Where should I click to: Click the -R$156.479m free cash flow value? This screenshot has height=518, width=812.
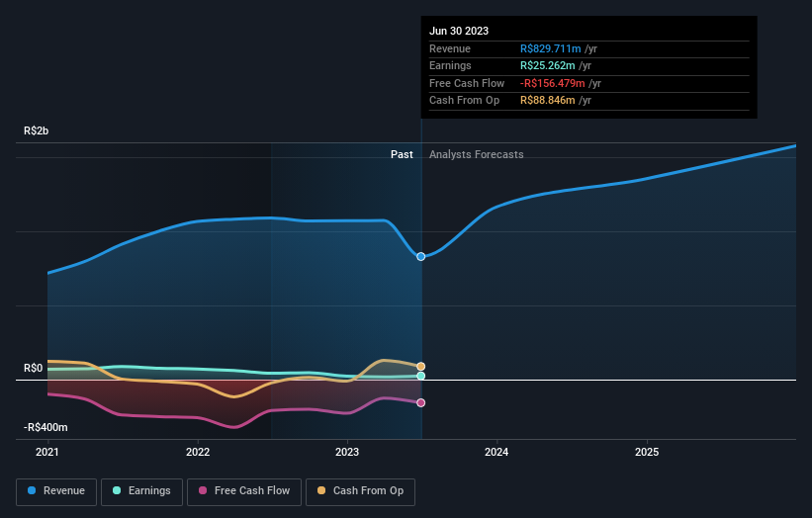[553, 83]
